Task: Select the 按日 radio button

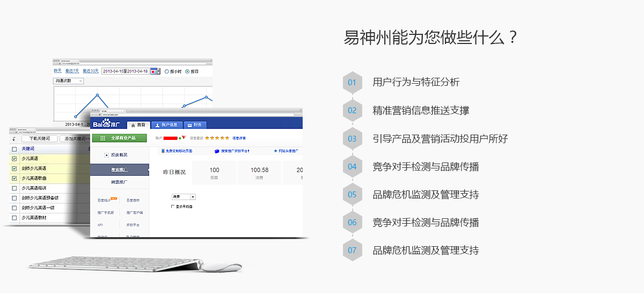Action: point(187,71)
